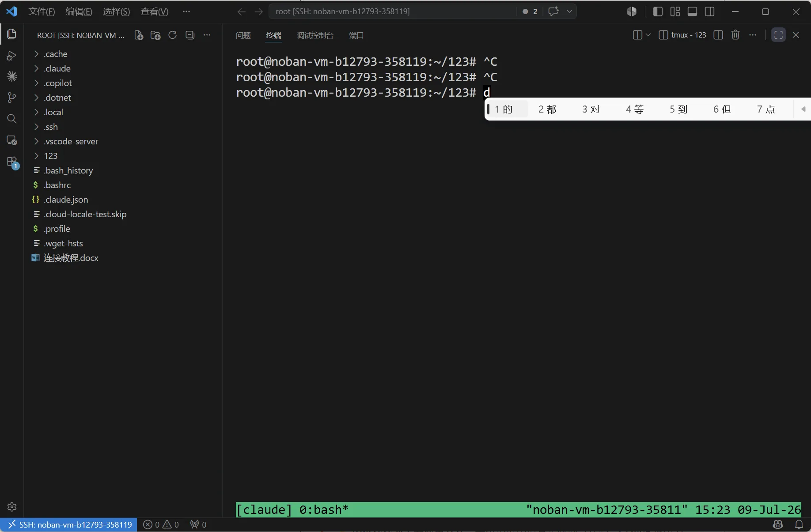811x532 pixels.
Task: Toggle maximized panel size
Action: pyautogui.click(x=778, y=35)
